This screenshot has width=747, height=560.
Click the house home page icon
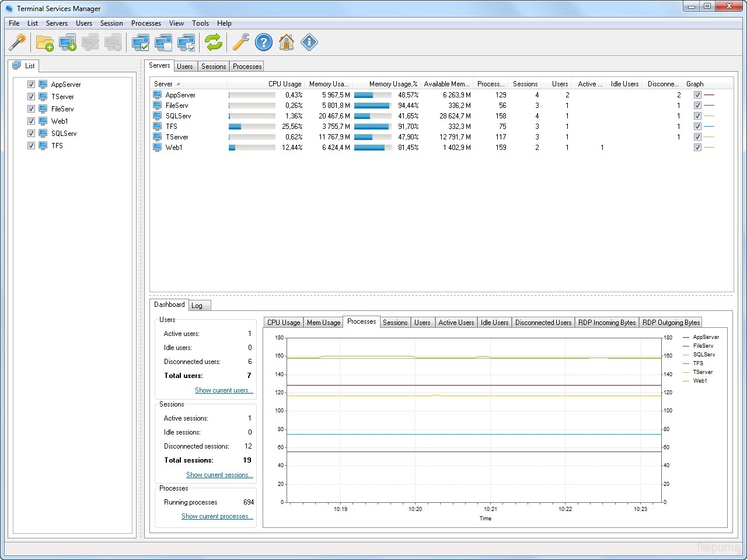(287, 42)
